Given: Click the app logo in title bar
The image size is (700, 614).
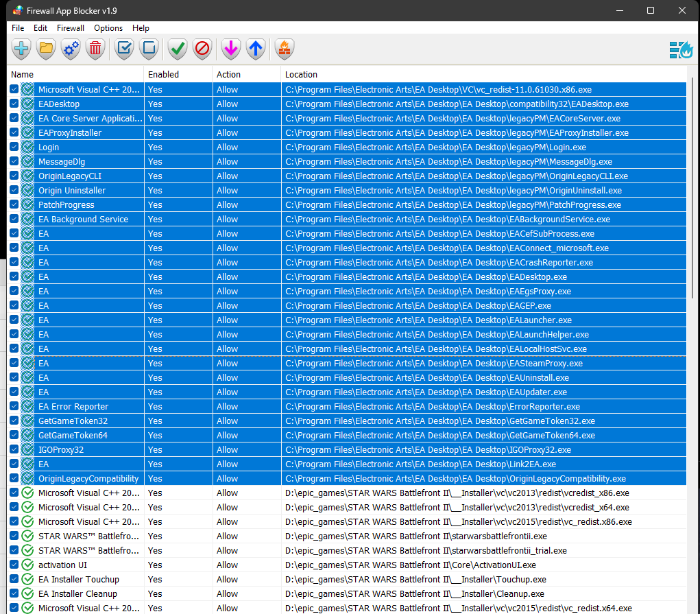Looking at the screenshot, I should click(x=18, y=10).
